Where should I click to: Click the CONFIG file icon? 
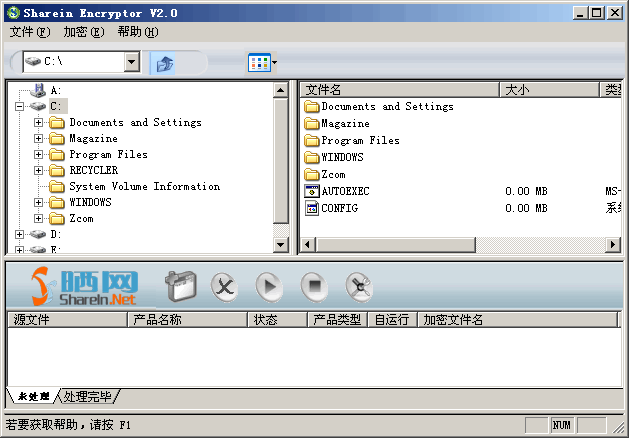pos(312,208)
